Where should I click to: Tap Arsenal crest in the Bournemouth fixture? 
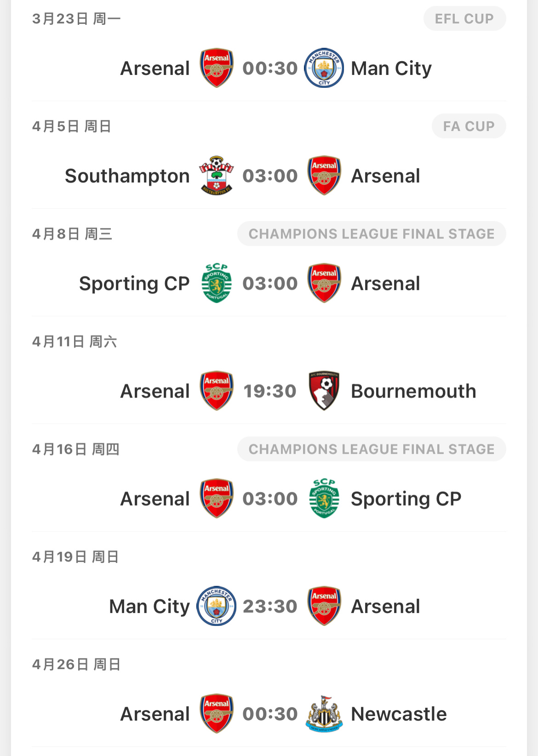(x=216, y=391)
